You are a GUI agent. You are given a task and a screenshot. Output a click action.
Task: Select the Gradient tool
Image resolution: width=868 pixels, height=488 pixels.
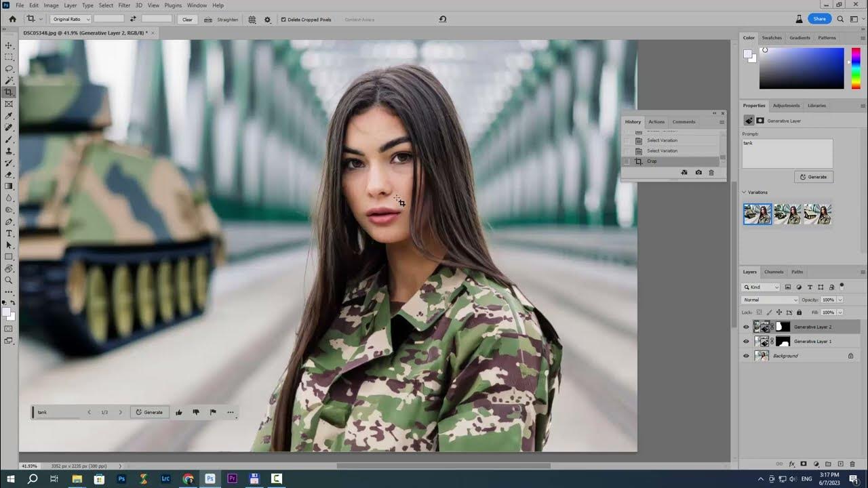9,186
